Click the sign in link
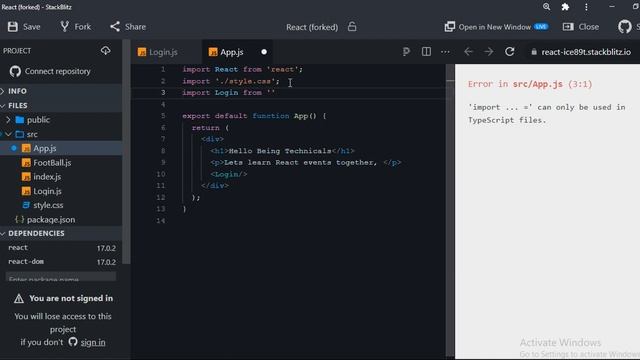Screen dimensions: 640x360 click(93, 342)
